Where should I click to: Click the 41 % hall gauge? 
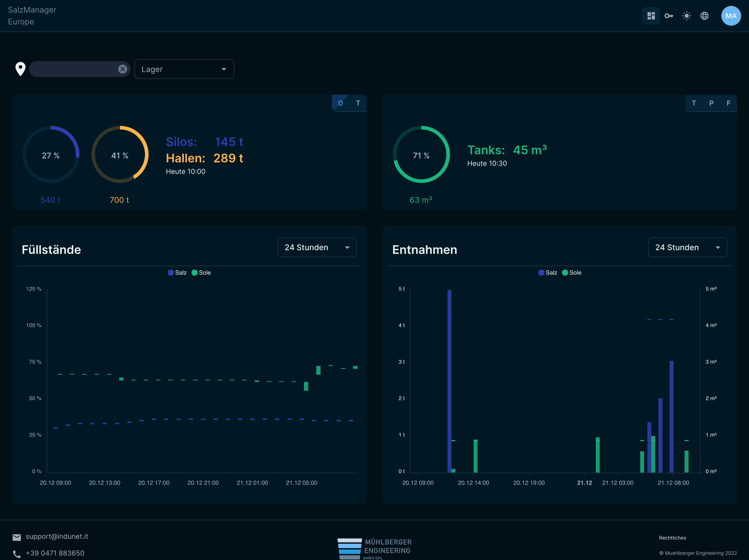(x=120, y=155)
